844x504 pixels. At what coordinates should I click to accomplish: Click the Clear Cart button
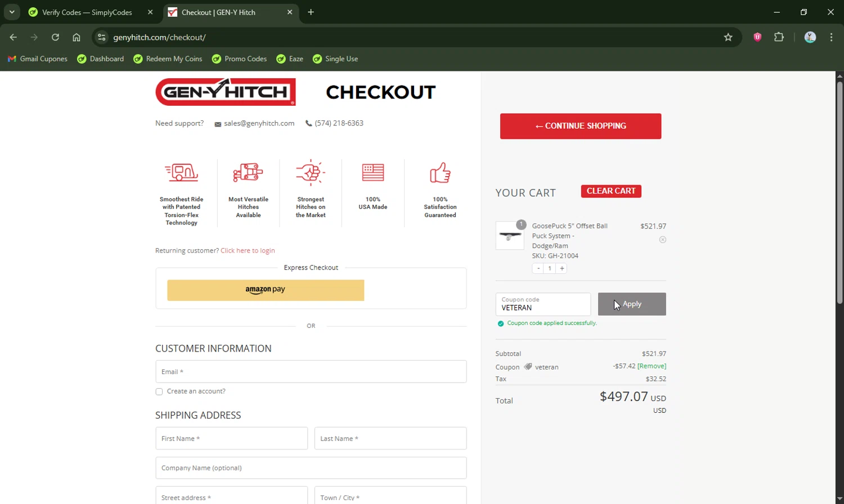click(611, 191)
